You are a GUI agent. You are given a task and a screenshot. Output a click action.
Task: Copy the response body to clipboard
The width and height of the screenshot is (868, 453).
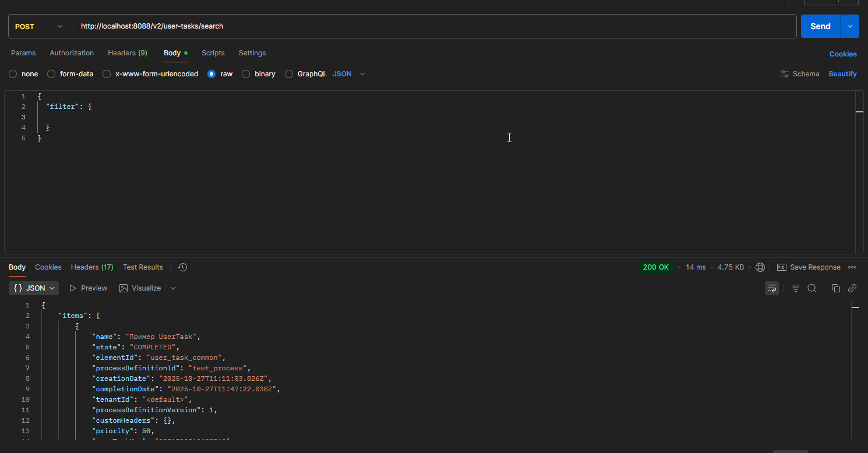pos(835,288)
